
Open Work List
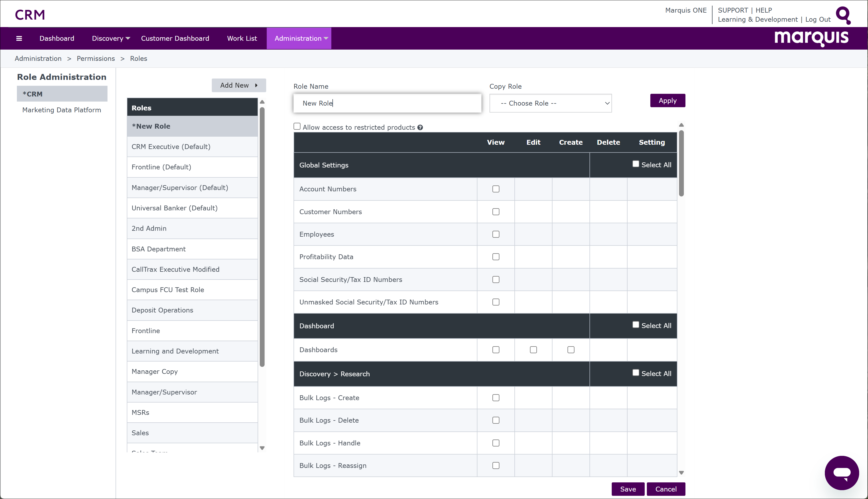pos(242,38)
